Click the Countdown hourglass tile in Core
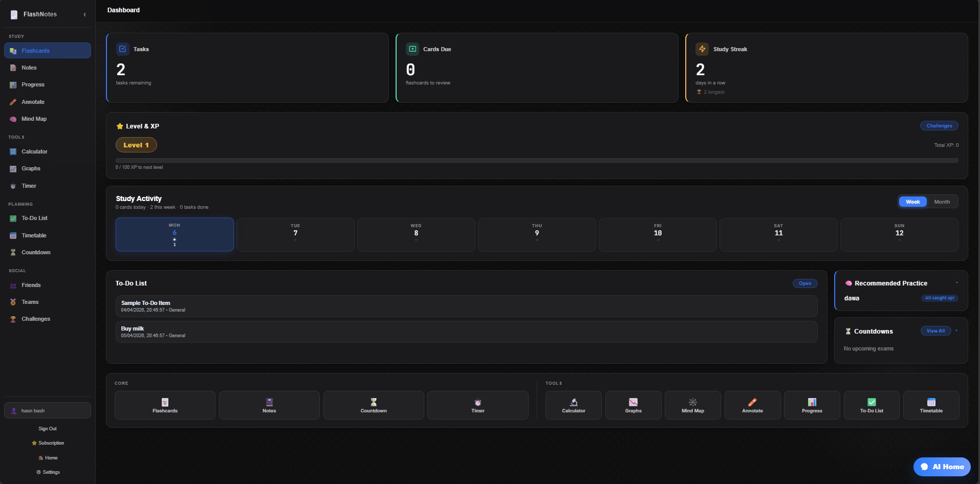Screen dimensions: 980x484 [x=374, y=405]
